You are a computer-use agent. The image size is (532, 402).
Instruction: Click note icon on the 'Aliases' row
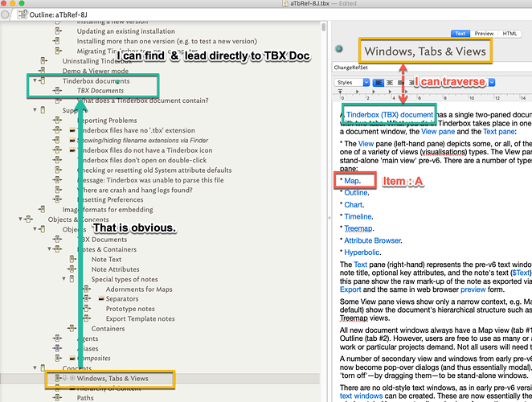(x=57, y=348)
